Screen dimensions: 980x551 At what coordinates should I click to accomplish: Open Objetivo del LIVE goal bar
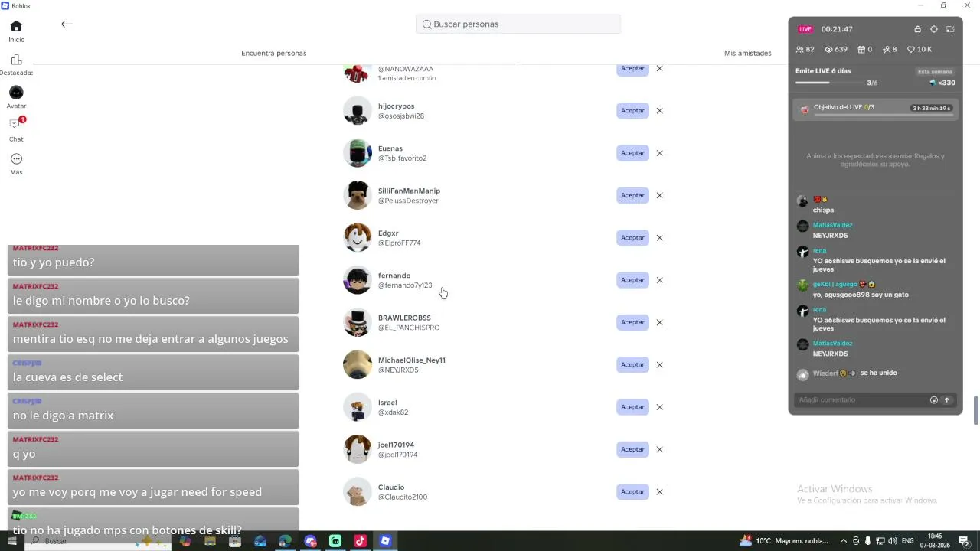pyautogui.click(x=875, y=109)
